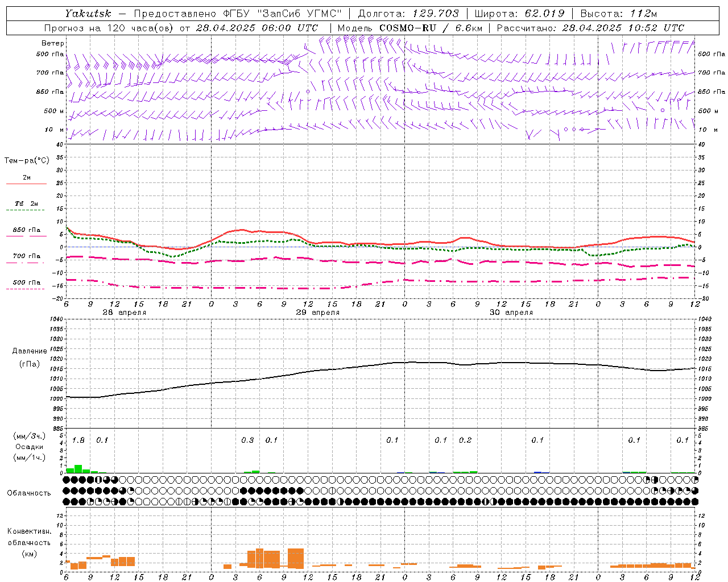Image resolution: width=728 pixels, height=582 pixels.
Task: Select the Тем-ра(°C) axis label
Action: click(x=27, y=161)
